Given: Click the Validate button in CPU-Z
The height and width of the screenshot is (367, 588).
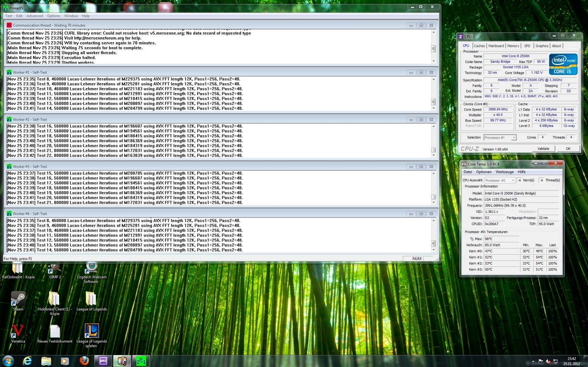Looking at the screenshot, I should (x=543, y=149).
